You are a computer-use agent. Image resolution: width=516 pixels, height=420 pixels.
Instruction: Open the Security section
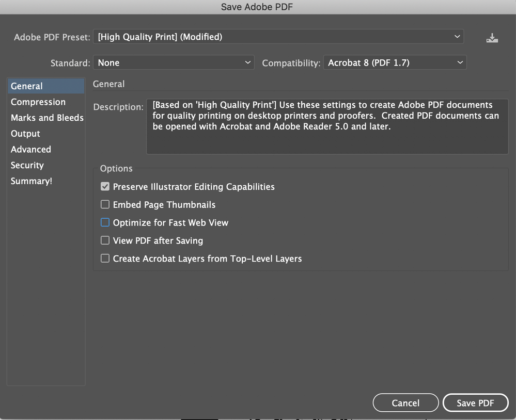46,165
